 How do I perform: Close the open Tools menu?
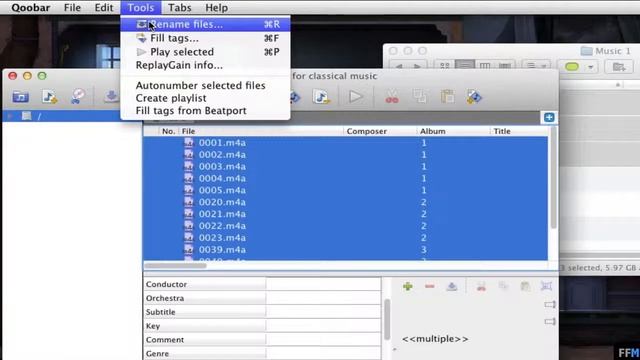pos(140,8)
